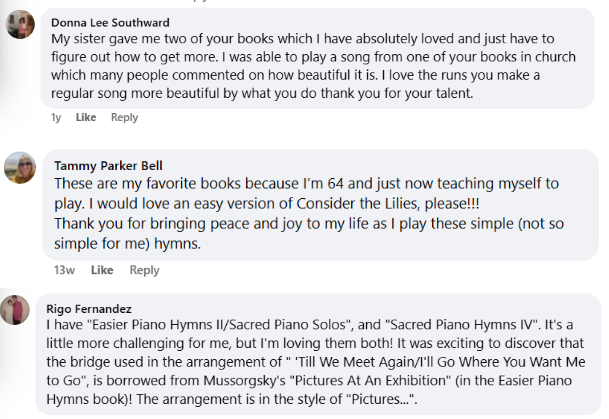
Task: Click "Thank you for bringing peace" sentence
Action: tap(200, 223)
